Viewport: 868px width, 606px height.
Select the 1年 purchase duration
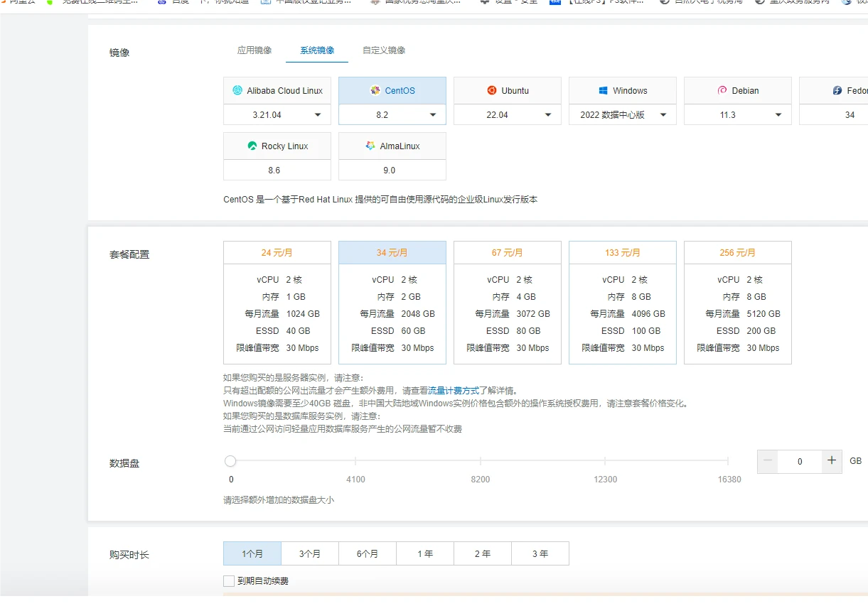[x=425, y=553]
